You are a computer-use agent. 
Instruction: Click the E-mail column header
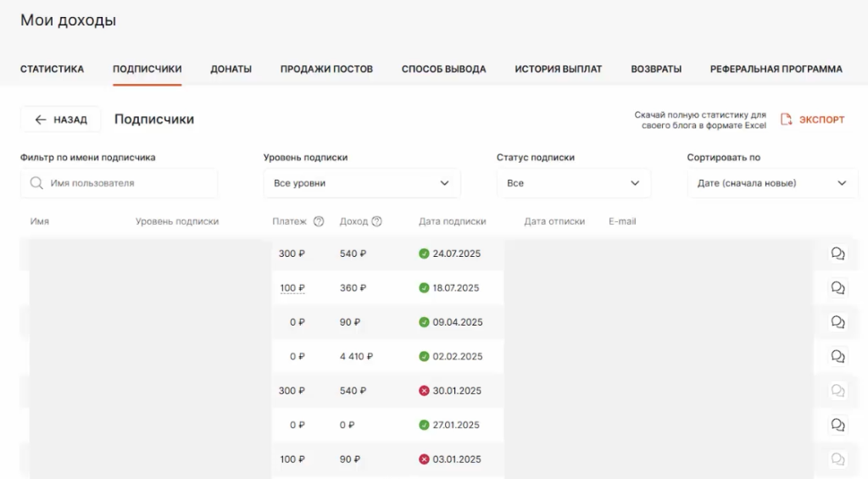pos(622,221)
